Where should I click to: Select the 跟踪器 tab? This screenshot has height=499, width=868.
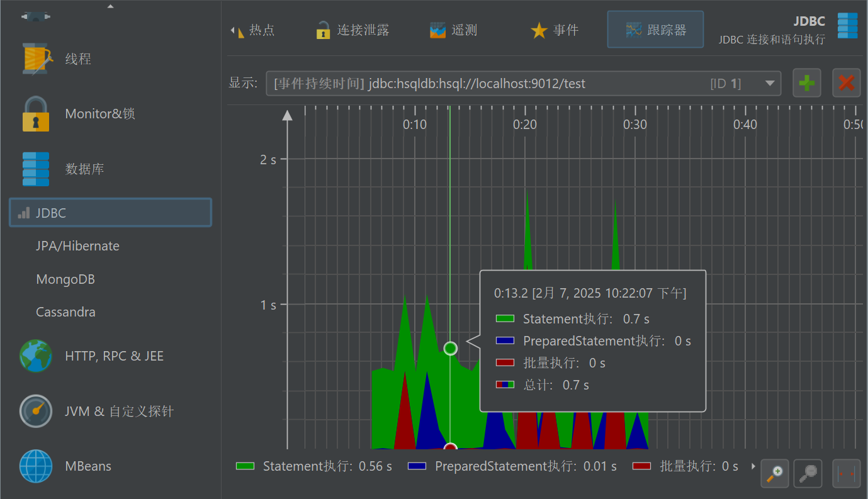click(655, 30)
